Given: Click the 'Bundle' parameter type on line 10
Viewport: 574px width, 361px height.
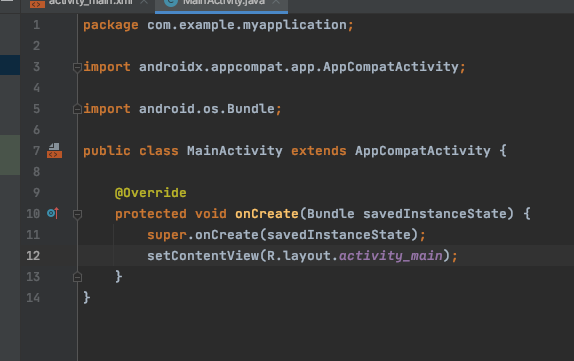Looking at the screenshot, I should point(330,214).
